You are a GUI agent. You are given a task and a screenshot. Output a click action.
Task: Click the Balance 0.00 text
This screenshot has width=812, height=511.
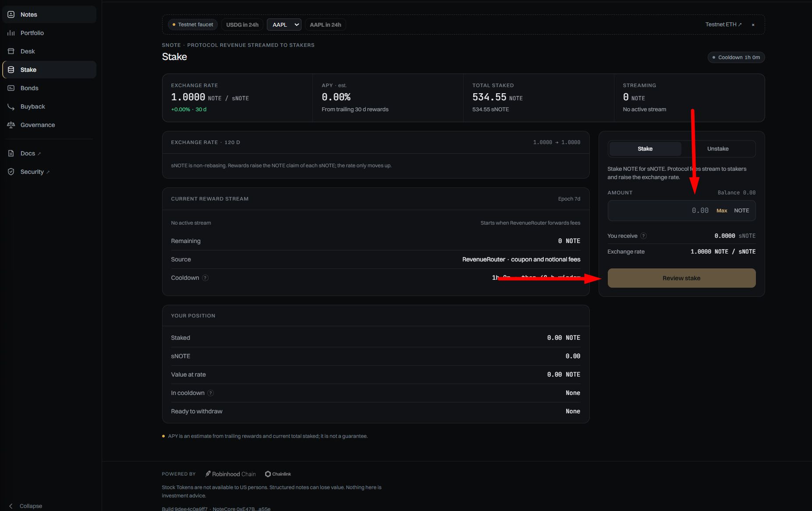pos(736,193)
